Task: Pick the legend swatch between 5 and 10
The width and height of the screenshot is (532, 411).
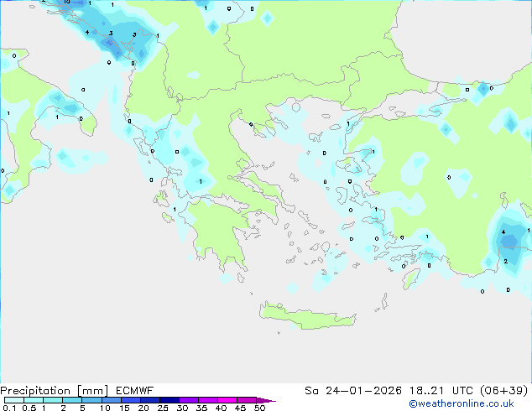Action: point(91,400)
